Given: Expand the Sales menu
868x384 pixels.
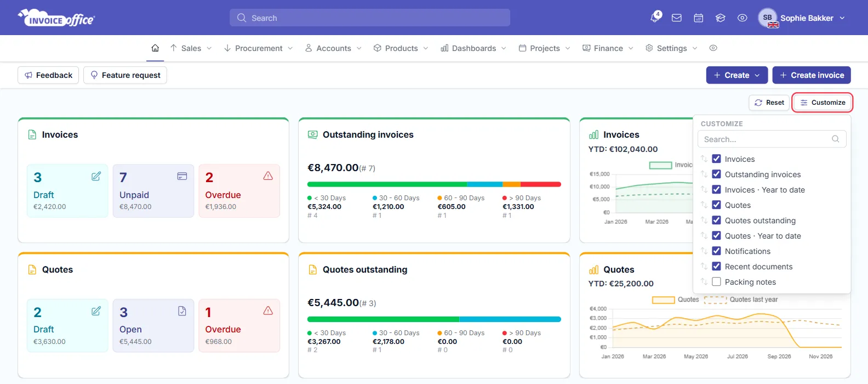Looking at the screenshot, I should 191,48.
